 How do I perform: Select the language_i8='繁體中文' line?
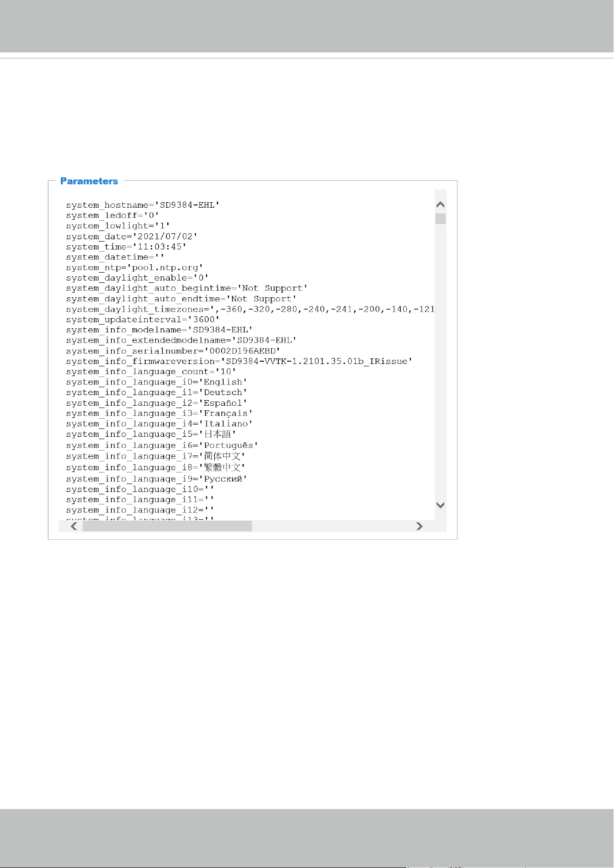(x=156, y=467)
